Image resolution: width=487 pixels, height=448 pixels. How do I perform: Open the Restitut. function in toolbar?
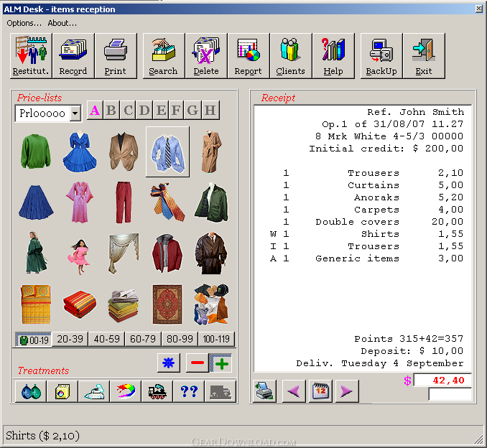31,56
